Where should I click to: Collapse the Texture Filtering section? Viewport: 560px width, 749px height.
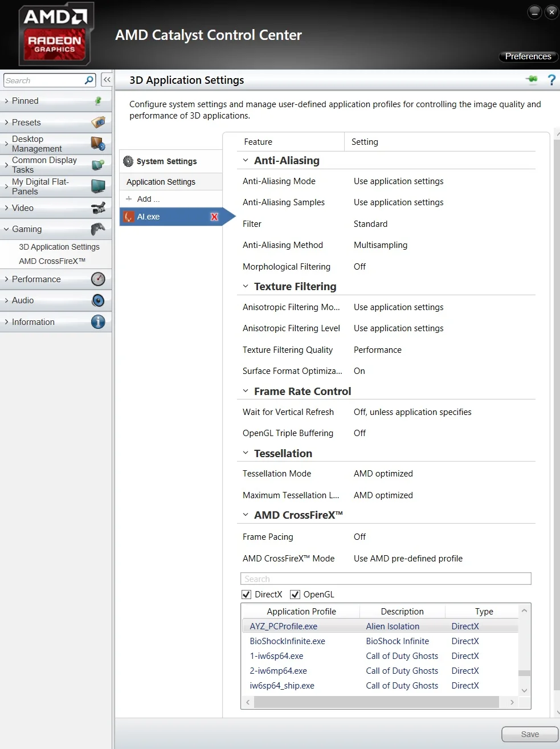pyautogui.click(x=246, y=286)
